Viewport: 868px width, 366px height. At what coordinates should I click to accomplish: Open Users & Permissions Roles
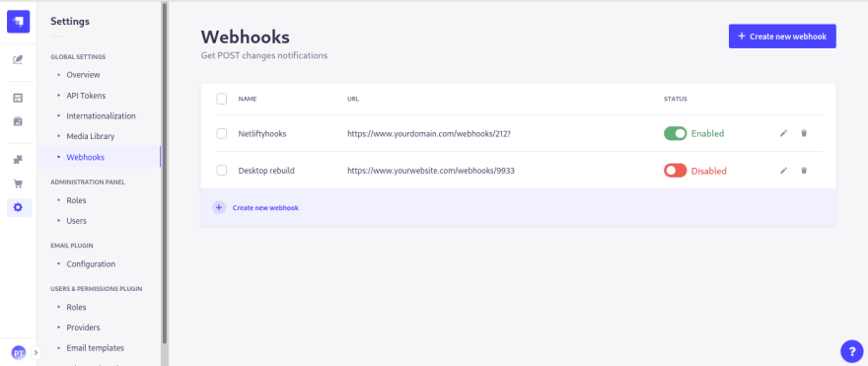(x=76, y=308)
